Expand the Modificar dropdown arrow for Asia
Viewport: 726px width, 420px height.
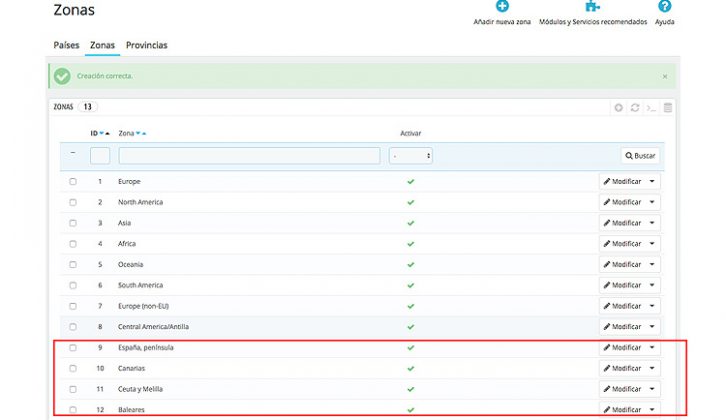point(653,223)
